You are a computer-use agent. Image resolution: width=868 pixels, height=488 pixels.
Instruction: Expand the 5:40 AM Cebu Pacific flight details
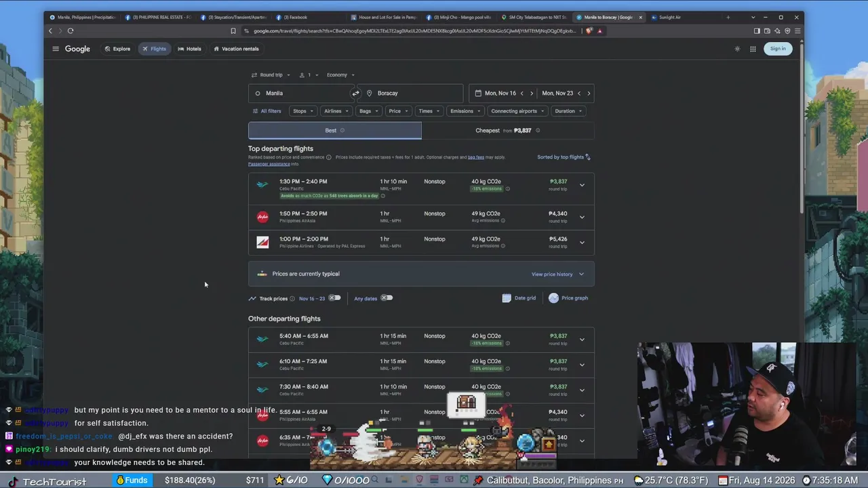point(582,340)
